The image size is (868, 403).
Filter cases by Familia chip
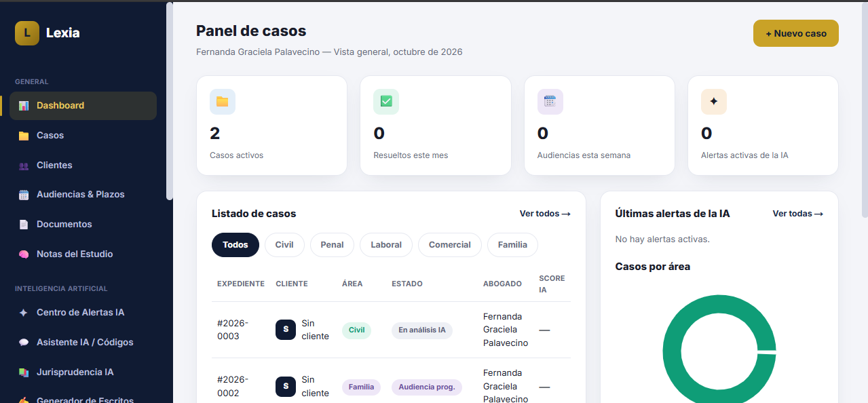pos(512,245)
